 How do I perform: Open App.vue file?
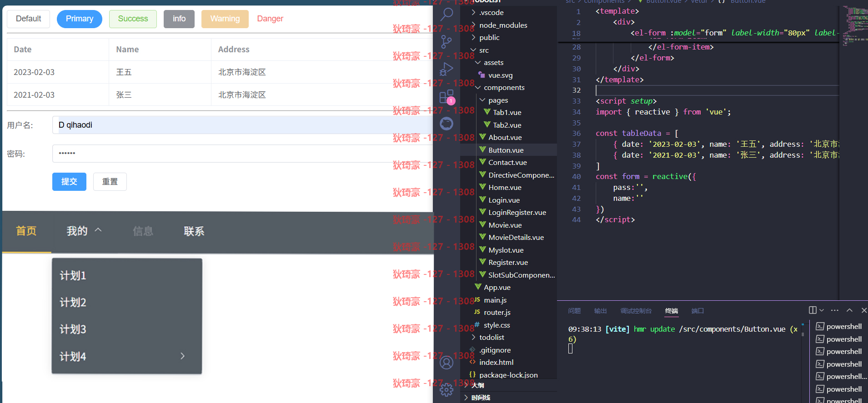click(x=497, y=287)
